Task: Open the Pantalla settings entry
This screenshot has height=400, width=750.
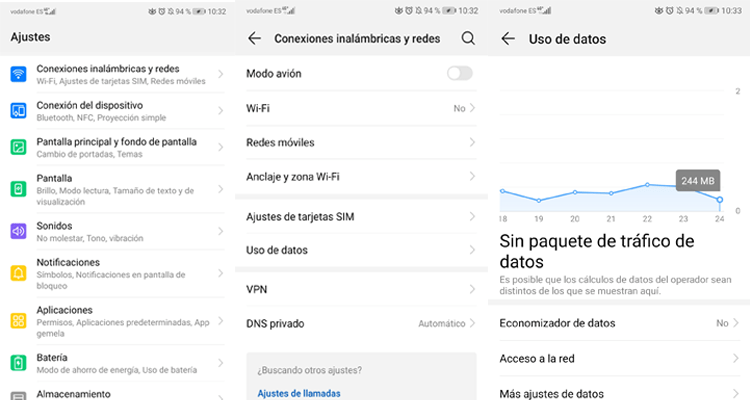Action: pos(117,189)
